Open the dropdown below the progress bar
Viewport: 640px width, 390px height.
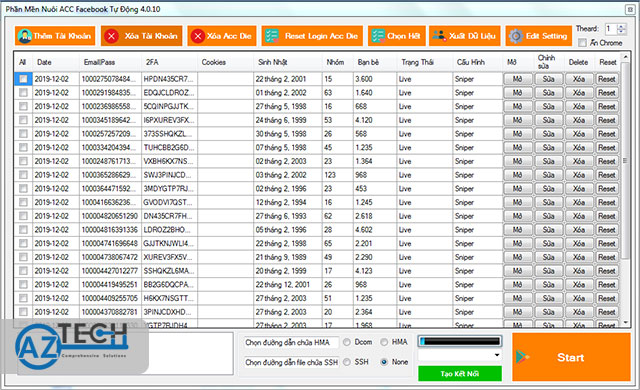497,355
